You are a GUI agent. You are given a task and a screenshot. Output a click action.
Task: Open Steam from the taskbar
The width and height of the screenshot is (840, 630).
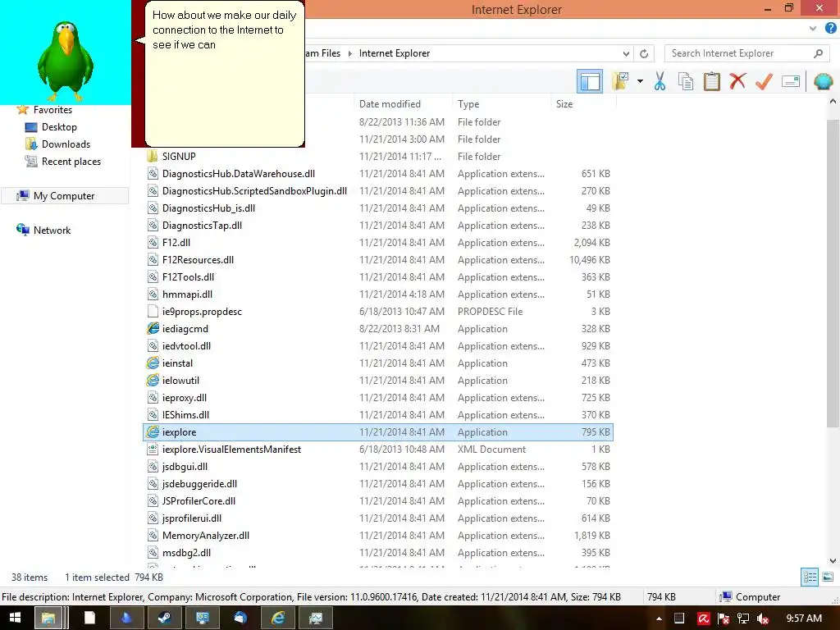click(164, 619)
